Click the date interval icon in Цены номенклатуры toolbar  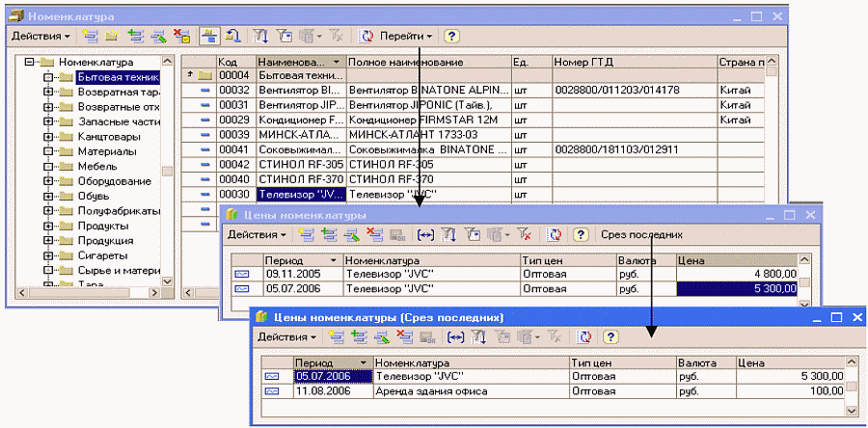pyautogui.click(x=426, y=234)
